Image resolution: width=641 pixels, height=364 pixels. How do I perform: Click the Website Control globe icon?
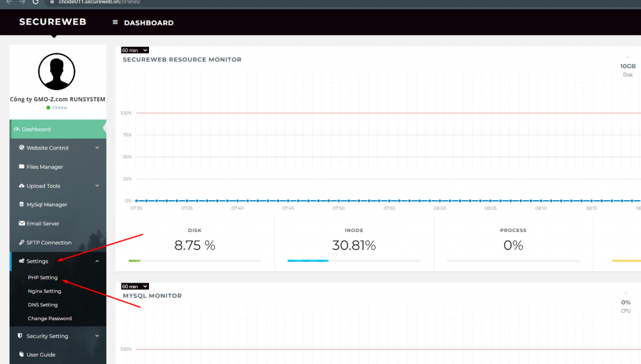click(x=22, y=148)
